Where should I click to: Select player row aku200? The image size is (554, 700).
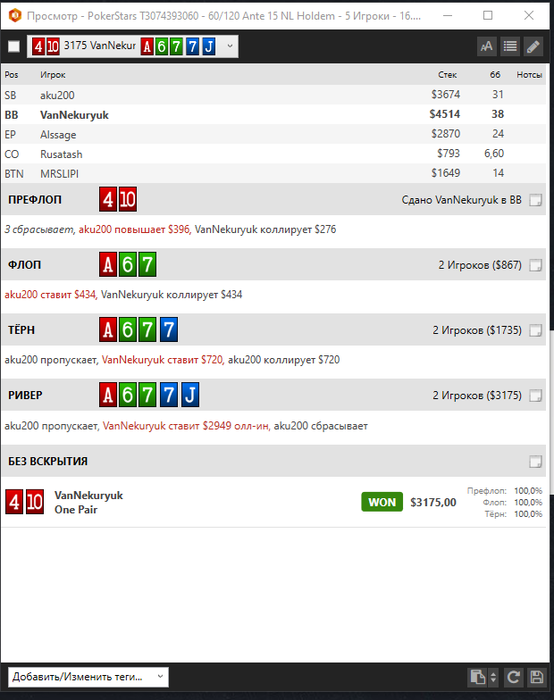(x=274, y=95)
